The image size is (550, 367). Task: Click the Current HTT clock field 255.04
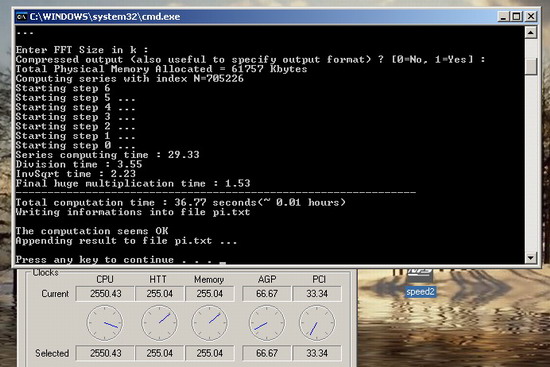pos(160,294)
